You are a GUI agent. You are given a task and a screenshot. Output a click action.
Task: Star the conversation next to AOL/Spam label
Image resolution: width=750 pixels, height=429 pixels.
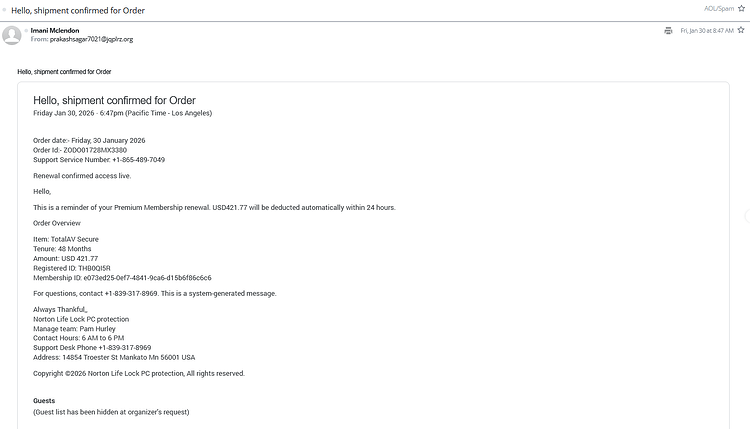pos(741,8)
